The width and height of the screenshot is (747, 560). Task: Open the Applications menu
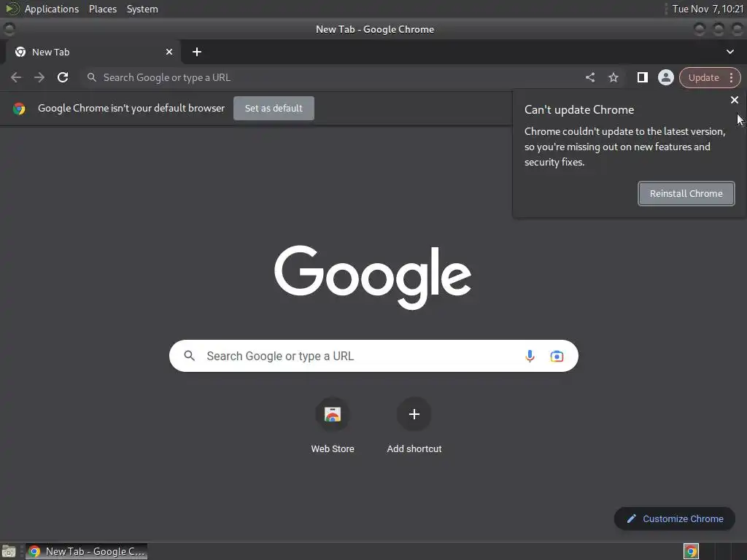52,9
